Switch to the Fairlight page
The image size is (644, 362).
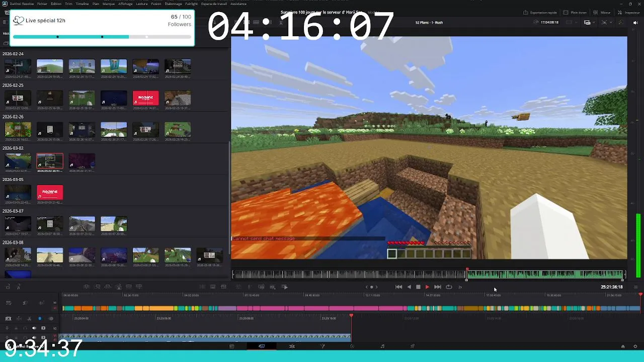[382, 346]
